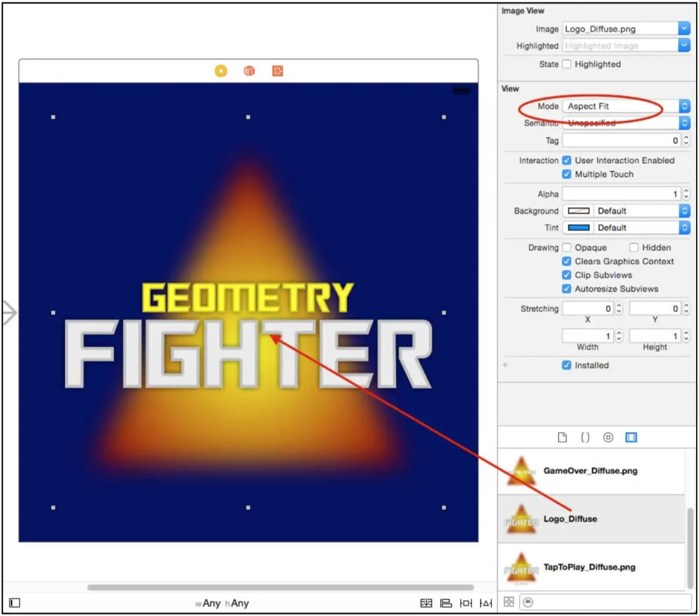699x616 pixels.
Task: Open the Pin constraints icon
Action: (466, 603)
